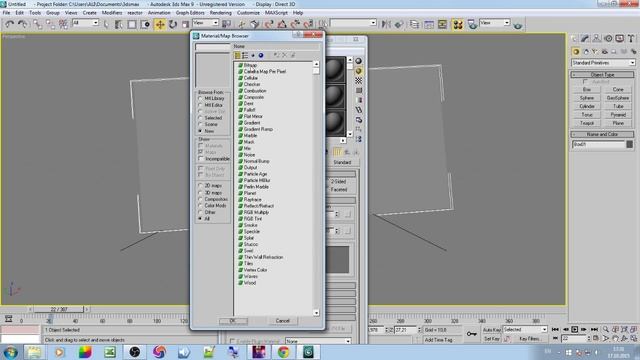The height and width of the screenshot is (360, 640).
Task: Open the Curve Editor from the toolbar
Action: tap(429, 24)
